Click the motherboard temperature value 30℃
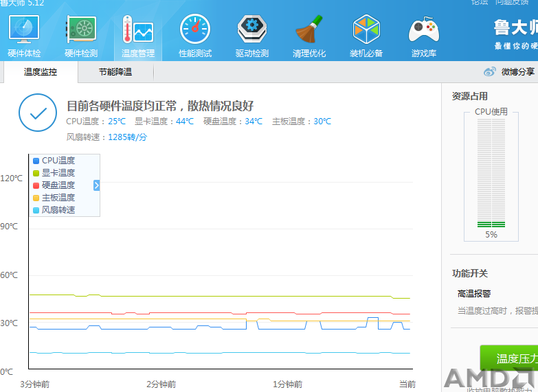 (x=322, y=122)
